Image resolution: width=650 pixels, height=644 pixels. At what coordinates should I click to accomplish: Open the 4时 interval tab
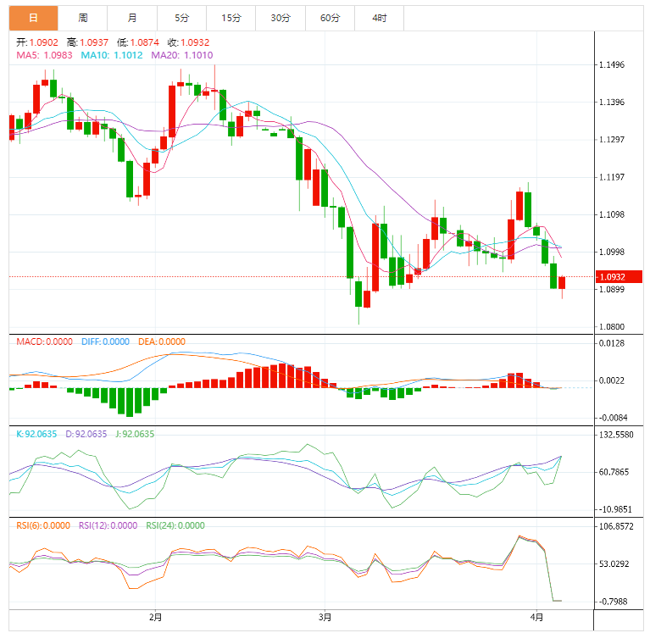click(x=380, y=19)
